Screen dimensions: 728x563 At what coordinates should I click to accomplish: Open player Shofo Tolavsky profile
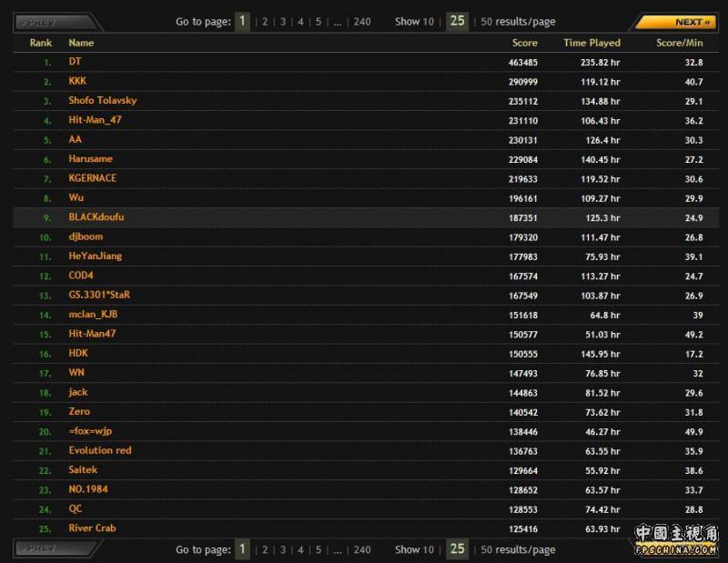click(x=103, y=100)
